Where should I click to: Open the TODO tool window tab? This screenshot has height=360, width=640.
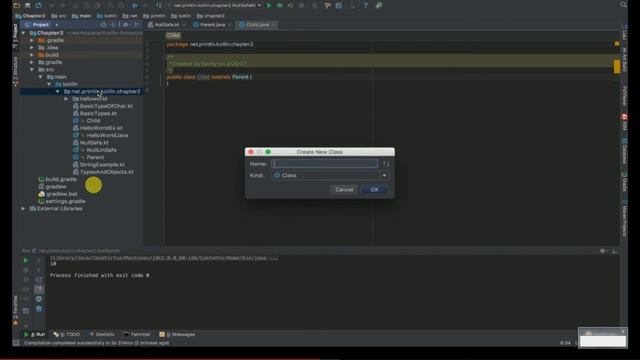click(67, 334)
